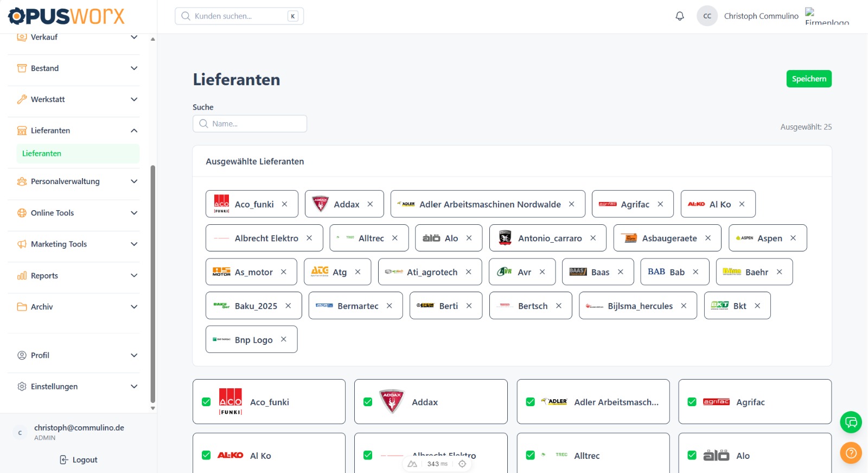
Task: Open the chat support bubble icon
Action: (851, 422)
